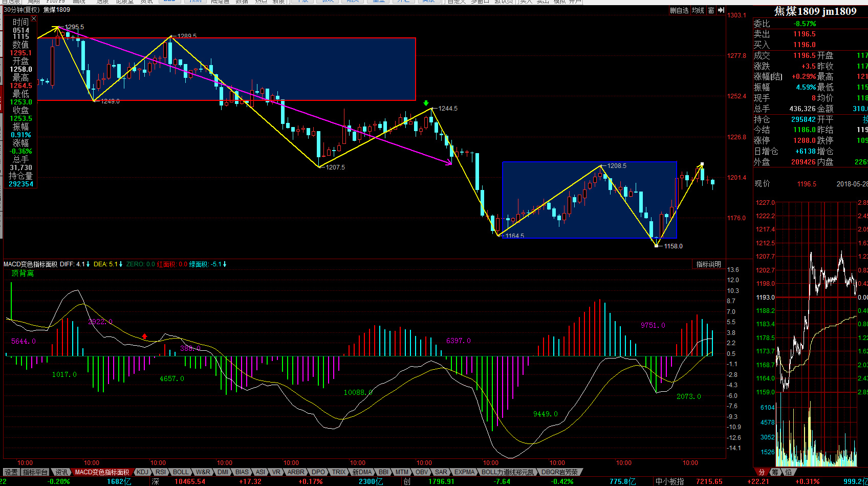This screenshot has height=486, width=868.
Task: Select the BOLL力道线郑元凯 indicator tab
Action: 507,472
